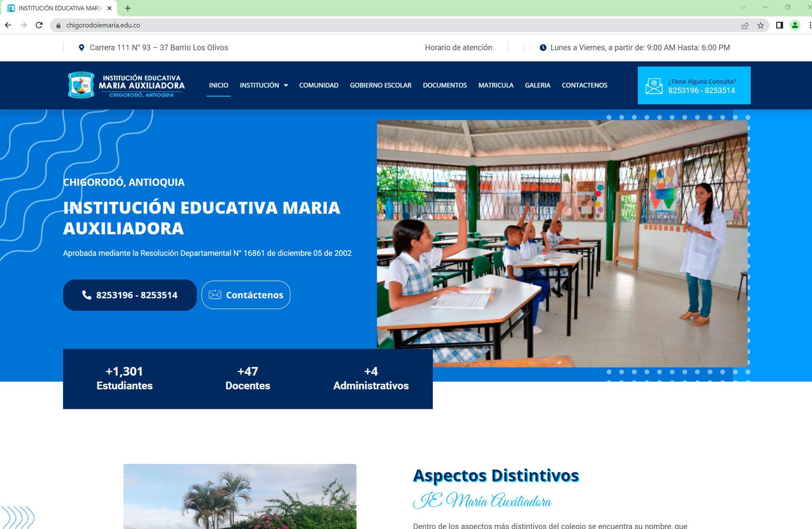The height and width of the screenshot is (529, 812).
Task: Open the DOCUMENTOS menu item
Action: (x=445, y=85)
